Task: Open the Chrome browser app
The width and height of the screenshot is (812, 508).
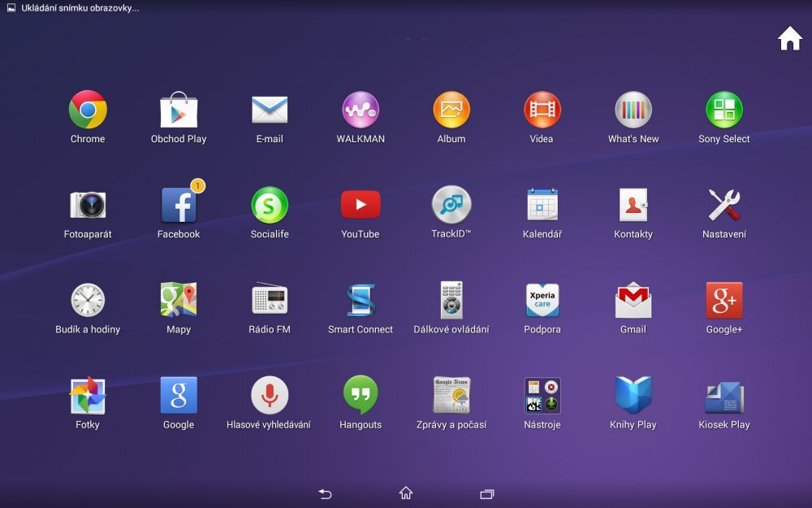Action: [x=87, y=111]
